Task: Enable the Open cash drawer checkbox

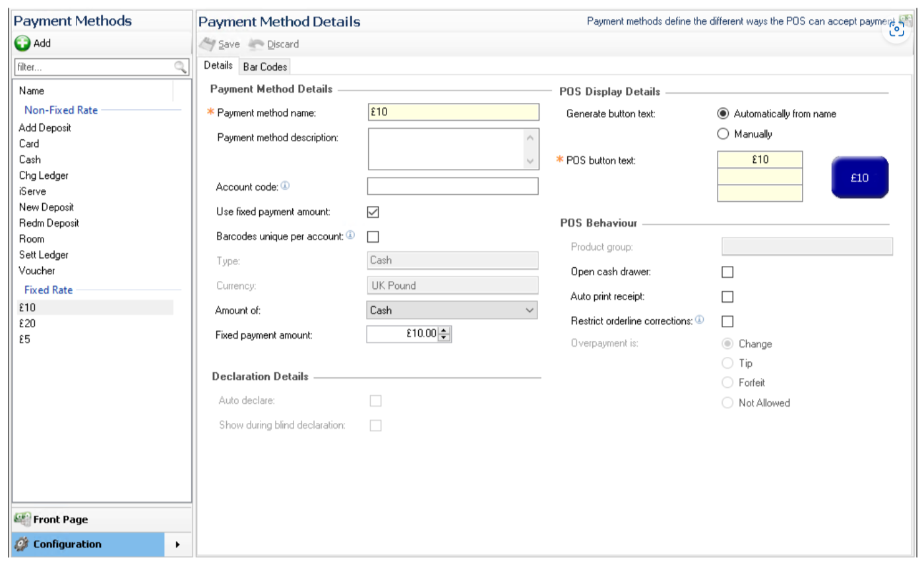Action: 727,272
